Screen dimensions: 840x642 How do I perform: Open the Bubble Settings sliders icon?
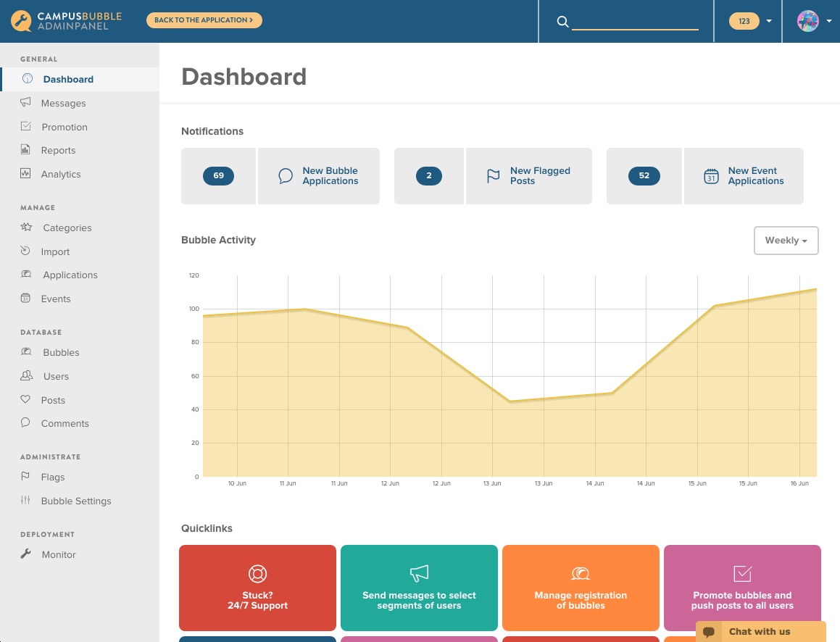pos(25,501)
